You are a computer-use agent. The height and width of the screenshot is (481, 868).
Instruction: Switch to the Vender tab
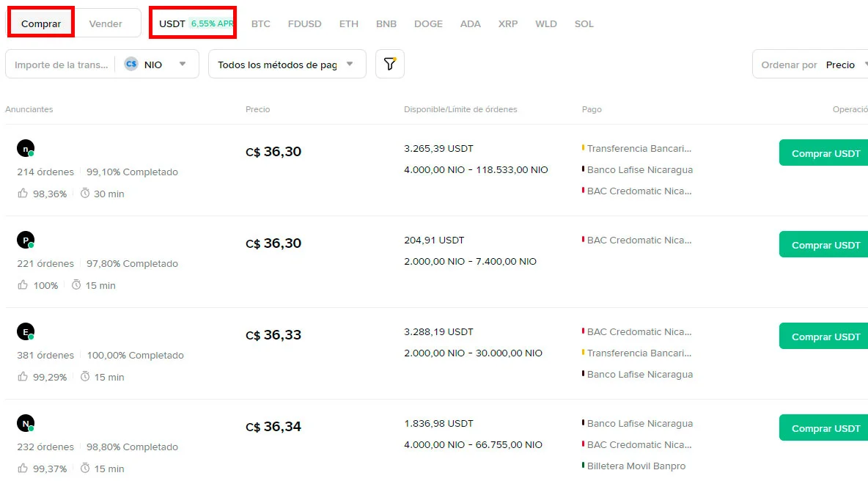(x=105, y=23)
